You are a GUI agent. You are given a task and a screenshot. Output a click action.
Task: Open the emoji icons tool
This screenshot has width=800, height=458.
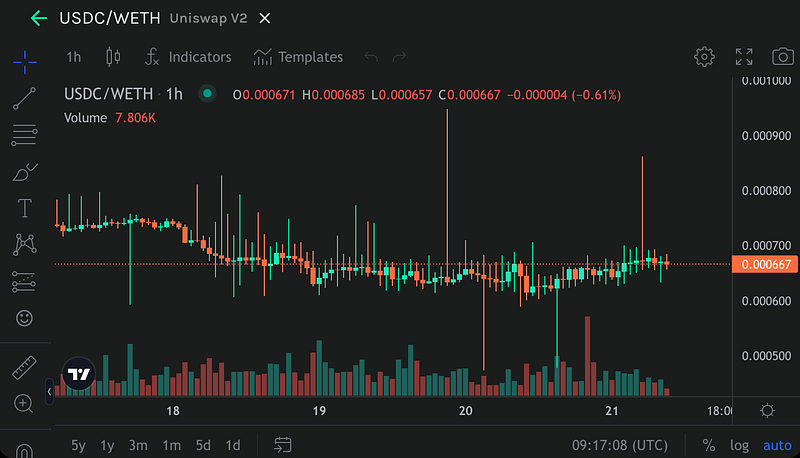click(x=24, y=318)
